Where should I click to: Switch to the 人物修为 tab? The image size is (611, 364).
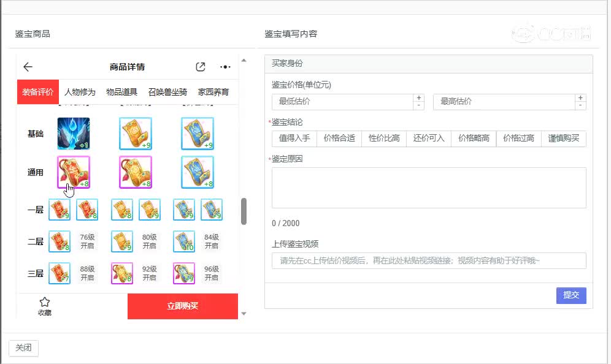[82, 91]
